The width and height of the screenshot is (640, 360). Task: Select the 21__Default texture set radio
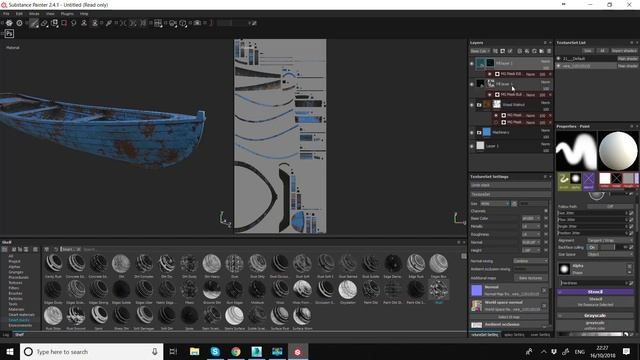pos(559,58)
